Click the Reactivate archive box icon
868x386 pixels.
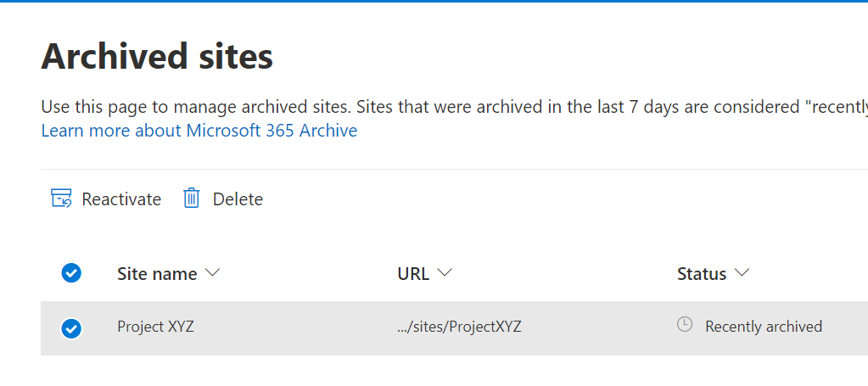pyautogui.click(x=61, y=199)
